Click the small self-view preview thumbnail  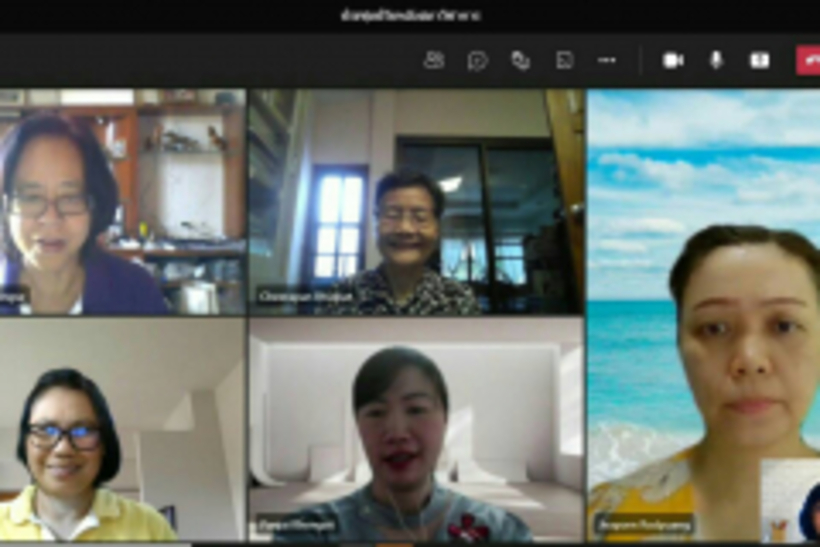(792, 500)
